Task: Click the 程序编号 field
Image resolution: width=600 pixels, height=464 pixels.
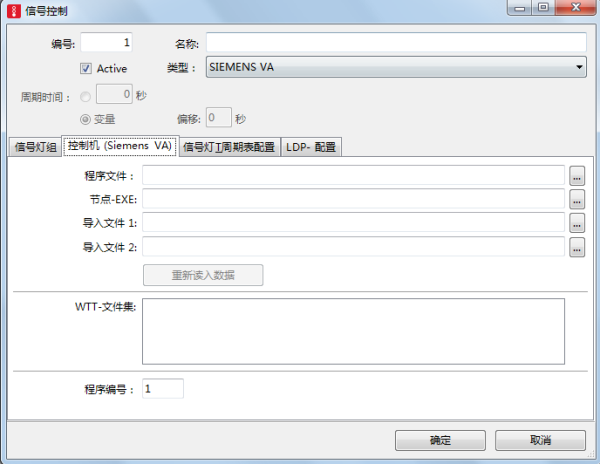Action: (x=163, y=389)
